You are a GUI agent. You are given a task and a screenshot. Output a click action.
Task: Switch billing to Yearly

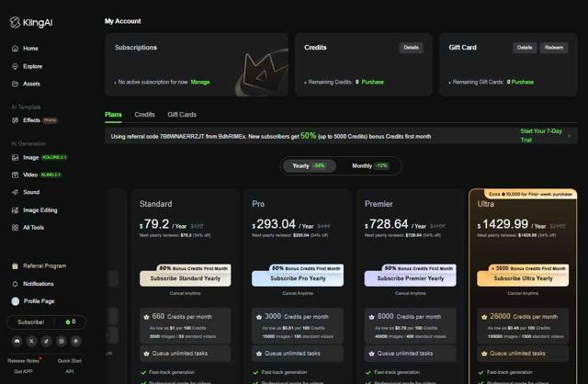point(310,165)
